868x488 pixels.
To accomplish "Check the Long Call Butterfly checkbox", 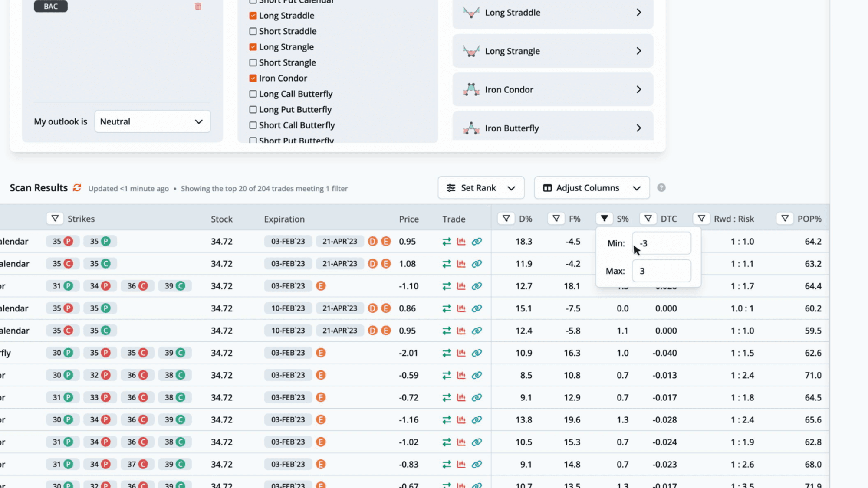I will point(253,94).
